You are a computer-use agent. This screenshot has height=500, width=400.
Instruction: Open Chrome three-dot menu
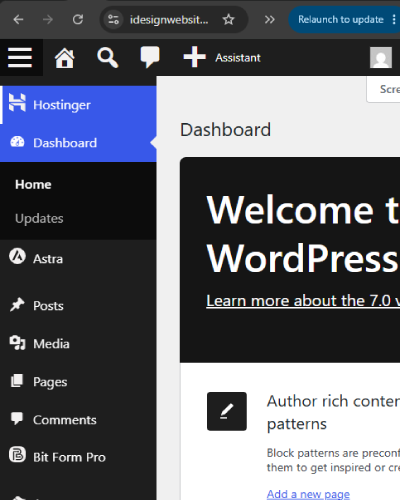(x=394, y=20)
